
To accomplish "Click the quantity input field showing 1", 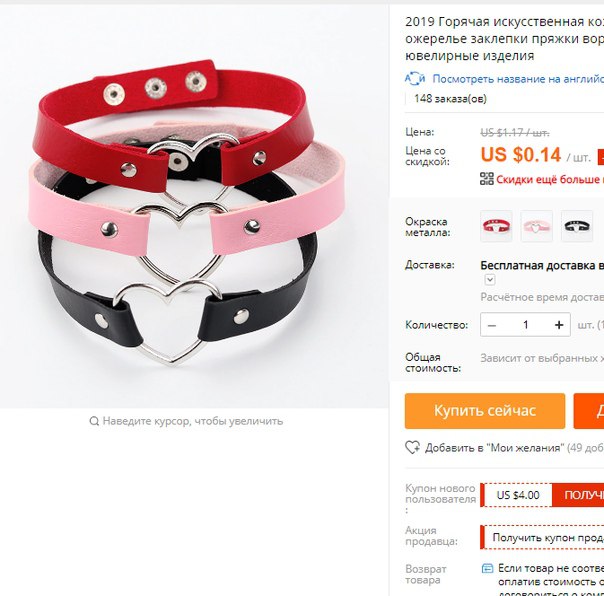I will click(525, 325).
